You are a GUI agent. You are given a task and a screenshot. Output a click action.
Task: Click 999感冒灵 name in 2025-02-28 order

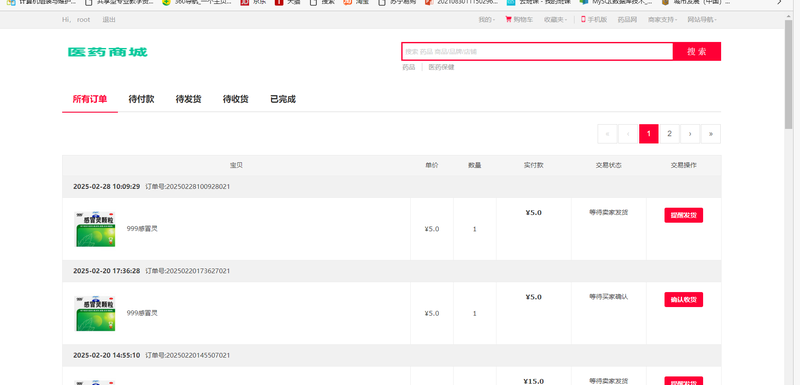(x=142, y=229)
